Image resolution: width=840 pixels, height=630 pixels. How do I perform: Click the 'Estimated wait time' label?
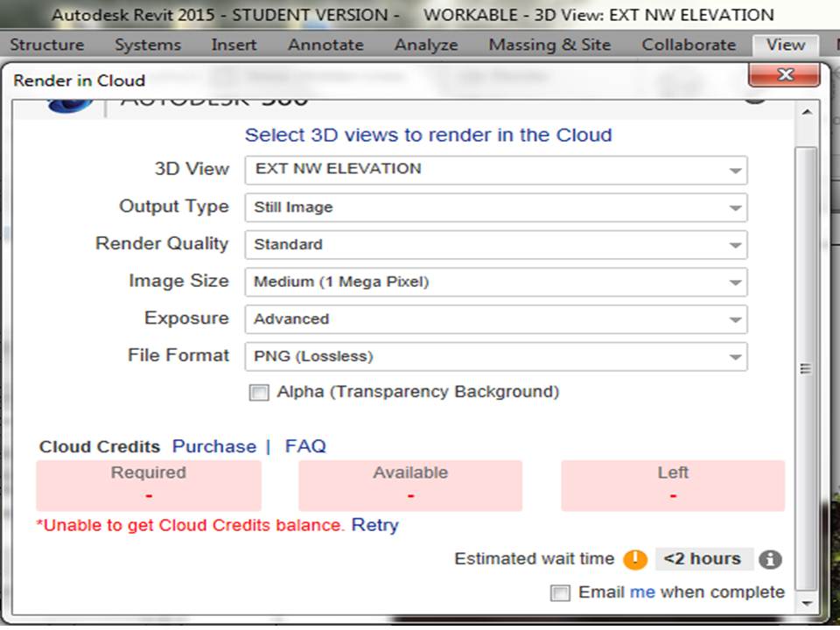pos(534,559)
